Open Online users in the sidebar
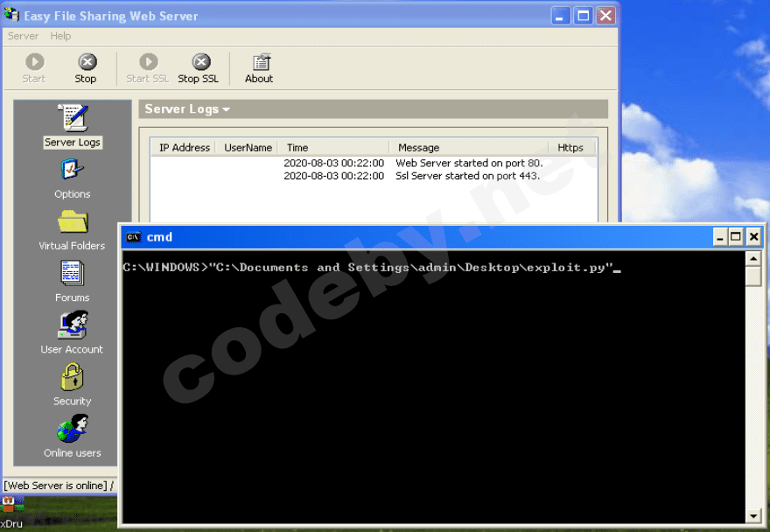The width and height of the screenshot is (770, 532). point(72,437)
